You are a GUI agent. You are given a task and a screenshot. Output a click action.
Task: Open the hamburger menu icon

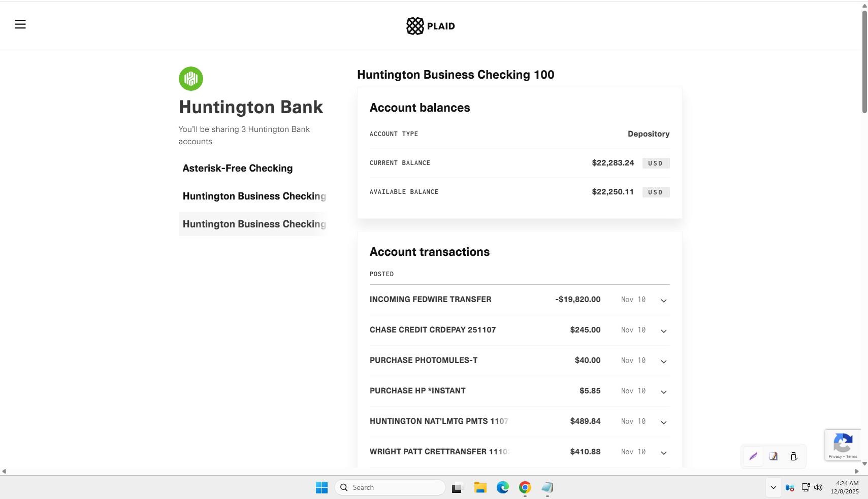coord(20,24)
